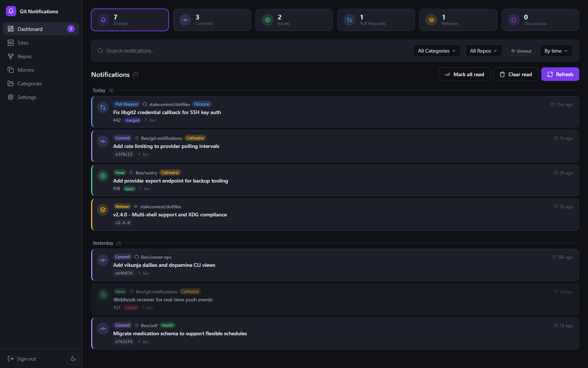The height and width of the screenshot is (368, 588).
Task: Click the Health category badge
Action: point(168,325)
